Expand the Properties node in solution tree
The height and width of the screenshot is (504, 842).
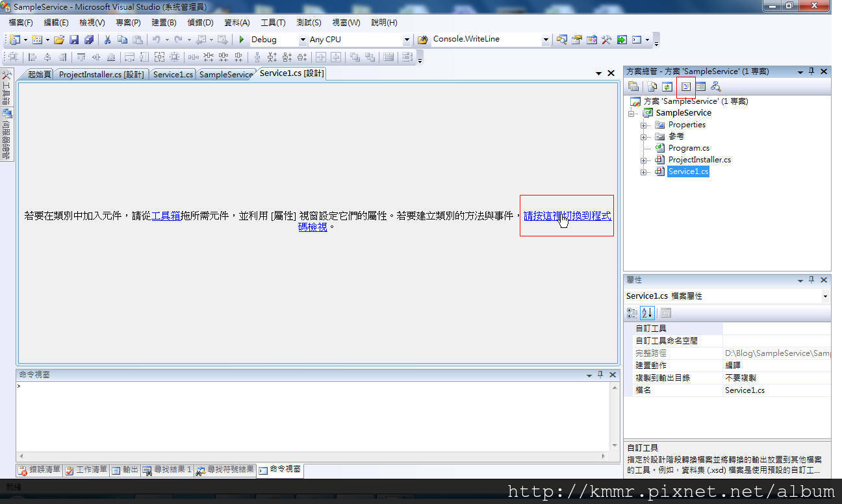point(644,125)
